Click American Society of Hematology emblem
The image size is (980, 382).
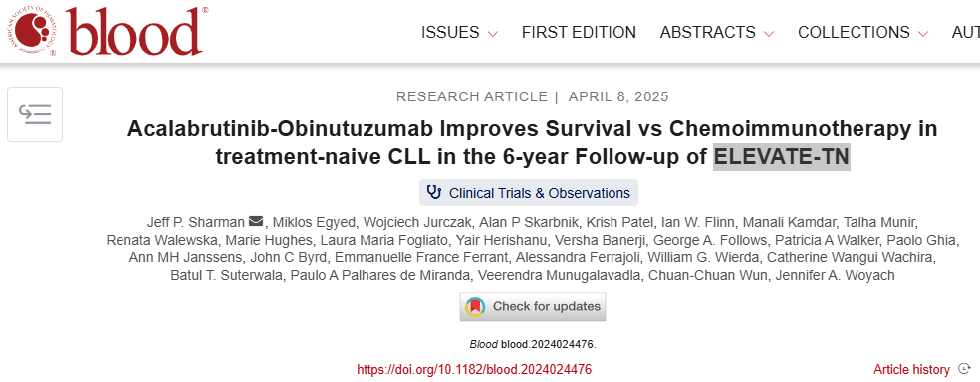click(x=36, y=31)
